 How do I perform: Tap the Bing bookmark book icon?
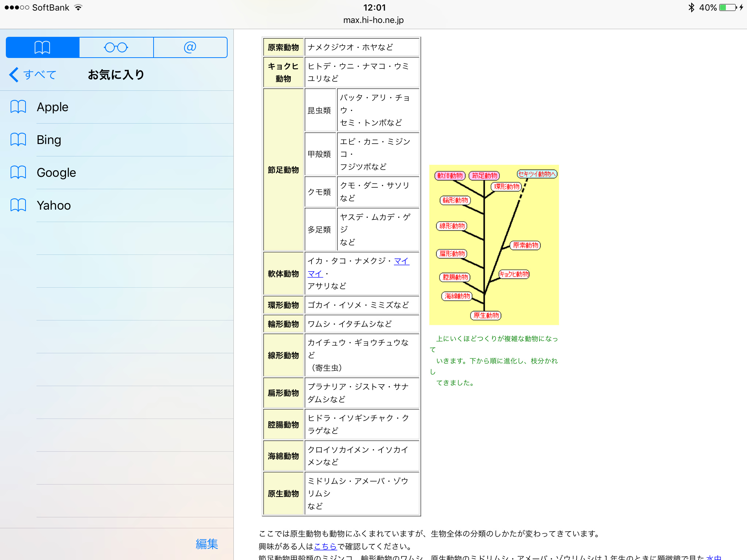pyautogui.click(x=18, y=140)
